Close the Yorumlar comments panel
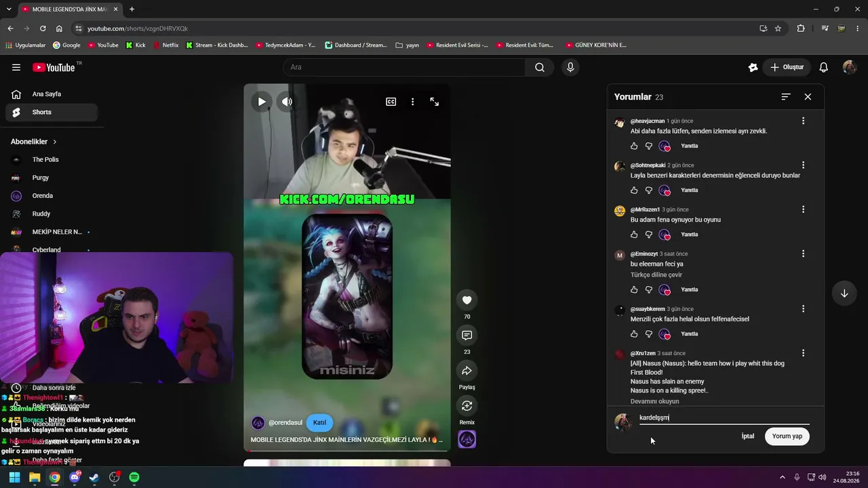868x488 pixels. (808, 97)
